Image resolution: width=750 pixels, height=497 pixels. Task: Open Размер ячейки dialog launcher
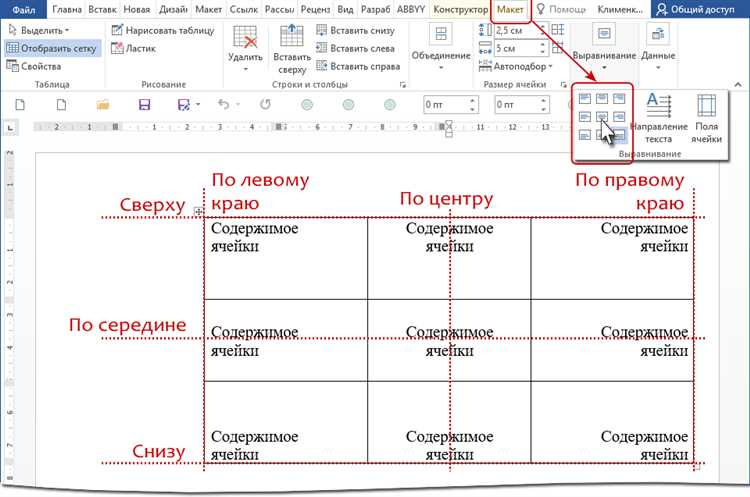(x=563, y=85)
